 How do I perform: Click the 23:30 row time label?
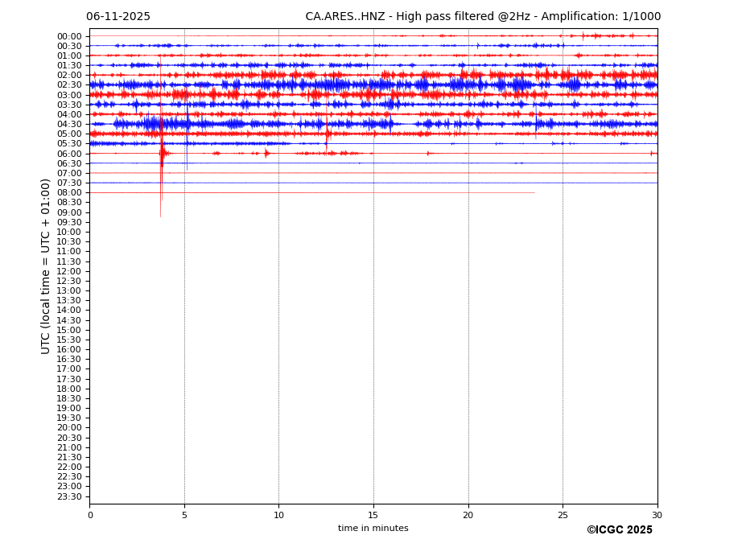coord(69,496)
